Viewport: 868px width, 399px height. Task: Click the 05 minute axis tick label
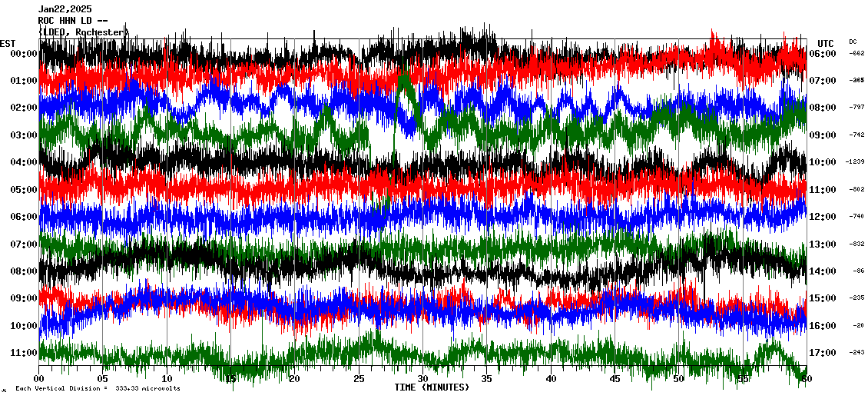pos(102,380)
